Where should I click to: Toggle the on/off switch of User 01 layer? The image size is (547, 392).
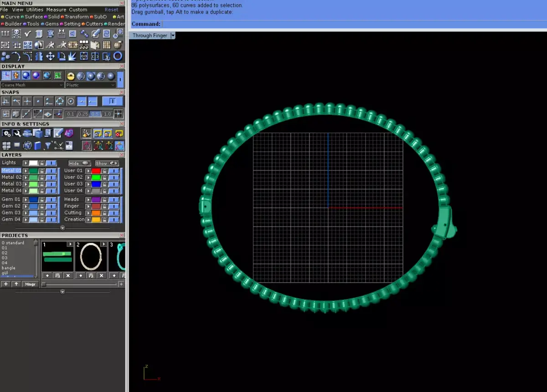114,170
